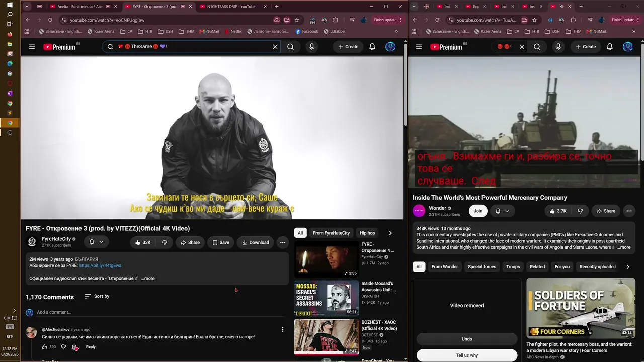The width and height of the screenshot is (644, 362).
Task: Expand the documentary description with ...more
Action: pyautogui.click(x=622, y=247)
